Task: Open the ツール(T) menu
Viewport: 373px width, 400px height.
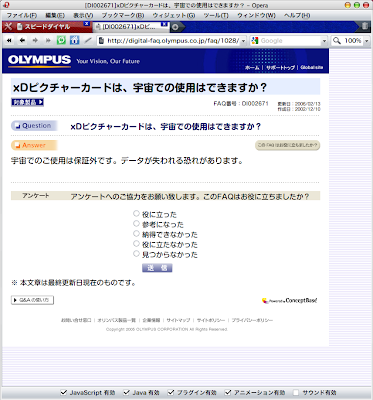Action: [216, 15]
